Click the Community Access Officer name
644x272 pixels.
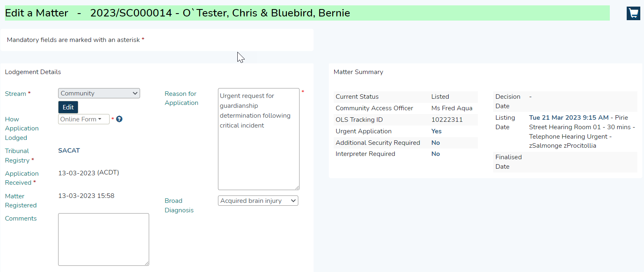point(452,108)
